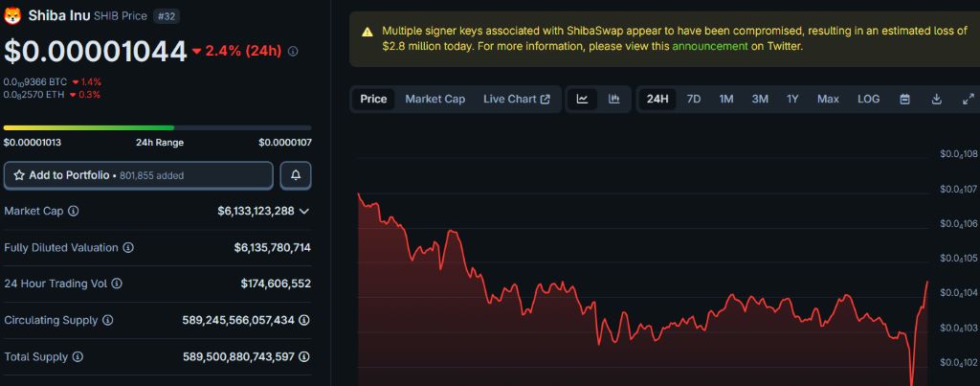The height and width of the screenshot is (386, 980).
Task: Click the Shiba Inu coin logo
Action: (x=13, y=15)
